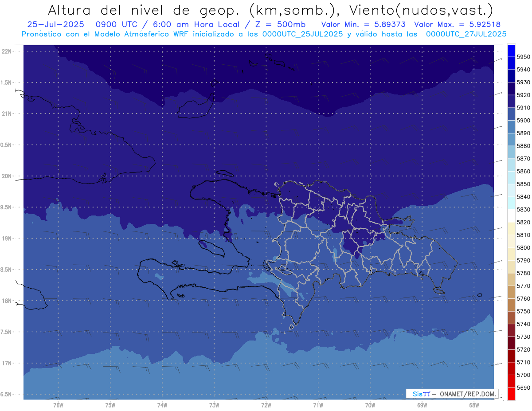This screenshot has height=411, width=532.
Task: Click the '75W' longitude axis label
Action: [x=110, y=405]
